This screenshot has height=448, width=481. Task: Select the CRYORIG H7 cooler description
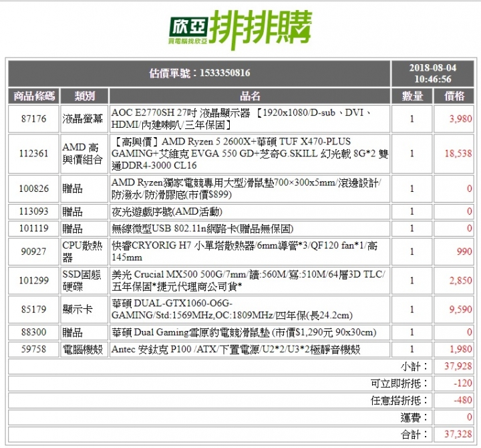[250, 251]
